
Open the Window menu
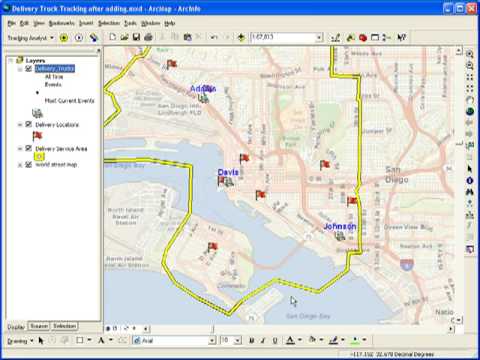[x=151, y=23]
